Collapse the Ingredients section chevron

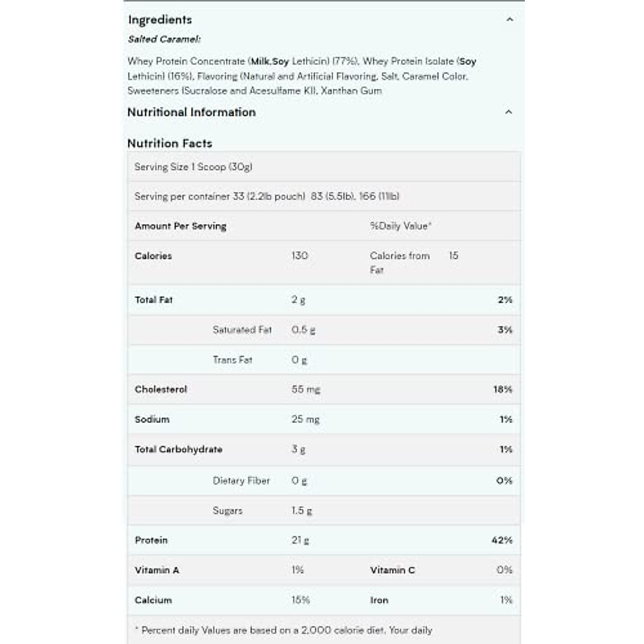509,20
